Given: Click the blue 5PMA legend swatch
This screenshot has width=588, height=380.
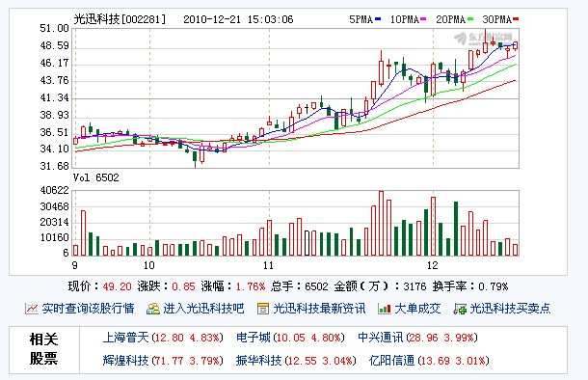Looking at the screenshot, I should (378, 18).
